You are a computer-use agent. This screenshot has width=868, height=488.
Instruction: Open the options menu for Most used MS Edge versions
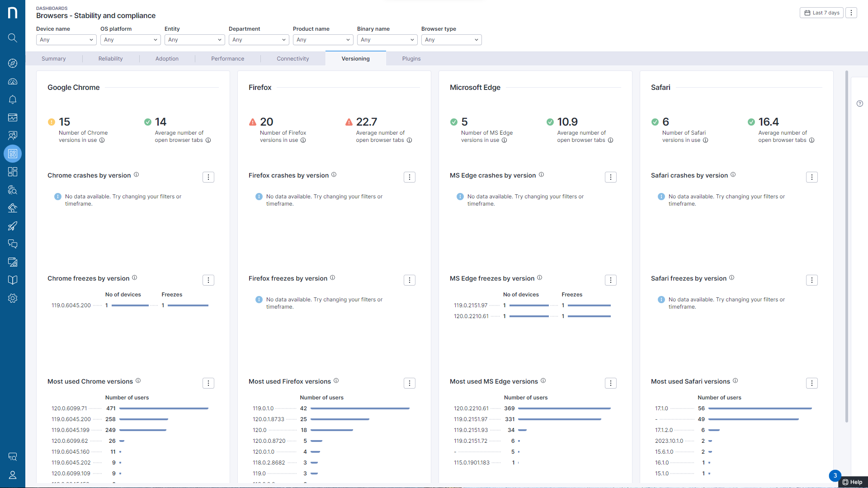[611, 383]
